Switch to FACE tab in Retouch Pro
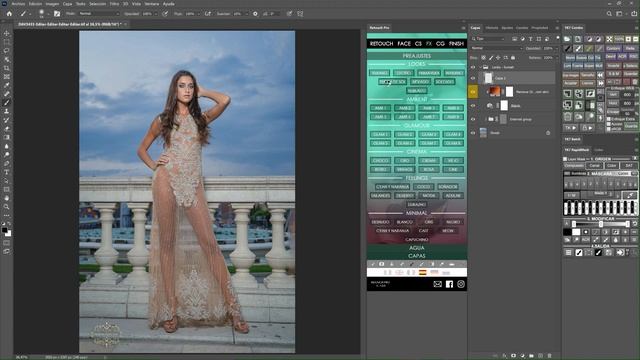Screen dimensions: 640x360 [x=404, y=44]
